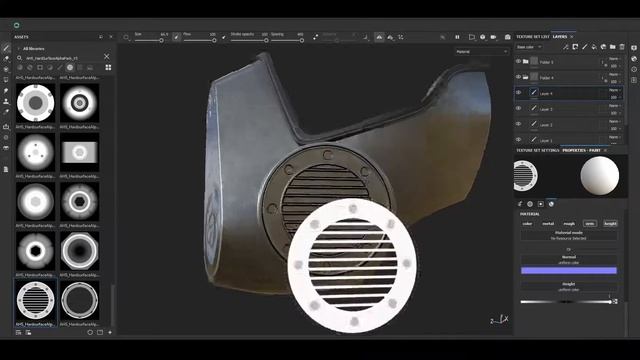Hide Folder 4 visibility eye

(518, 77)
